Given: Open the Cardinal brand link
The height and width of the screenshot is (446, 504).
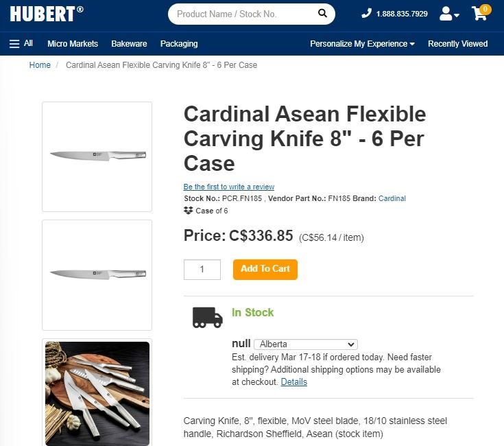Looking at the screenshot, I should pyautogui.click(x=392, y=198).
